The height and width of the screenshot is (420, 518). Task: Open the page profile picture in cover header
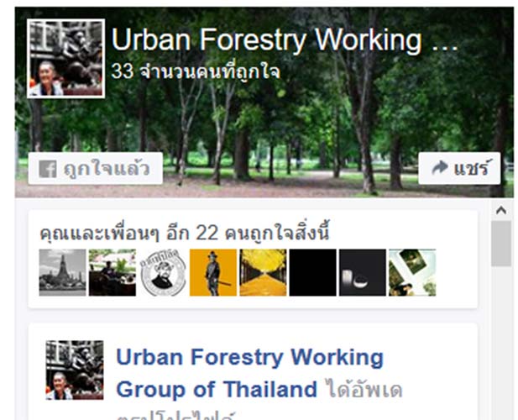click(x=66, y=59)
